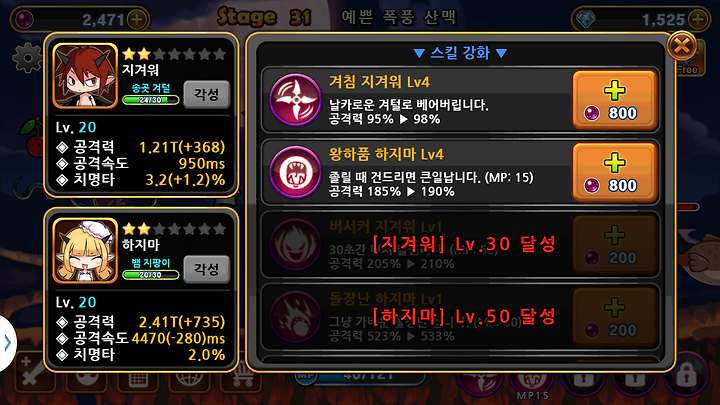The image size is (720, 405).
Task: Tap the locked 버서커 지겨워 skill icon
Action: [295, 244]
